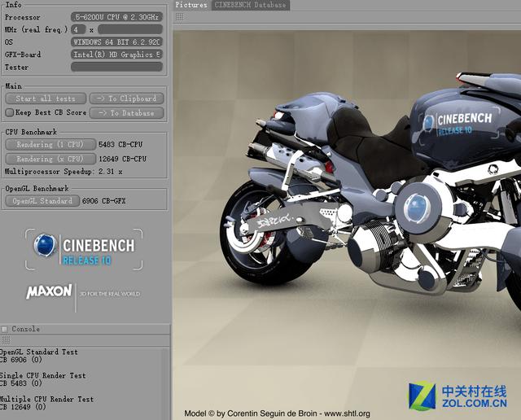Image resolution: width=521 pixels, height=420 pixels.
Task: Click into the Tester name field
Action: (116, 67)
